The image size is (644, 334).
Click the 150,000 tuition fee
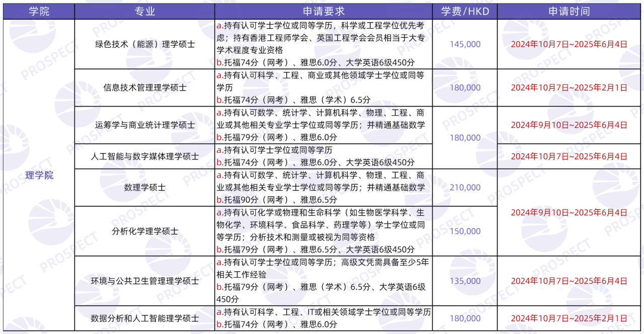pyautogui.click(x=465, y=231)
